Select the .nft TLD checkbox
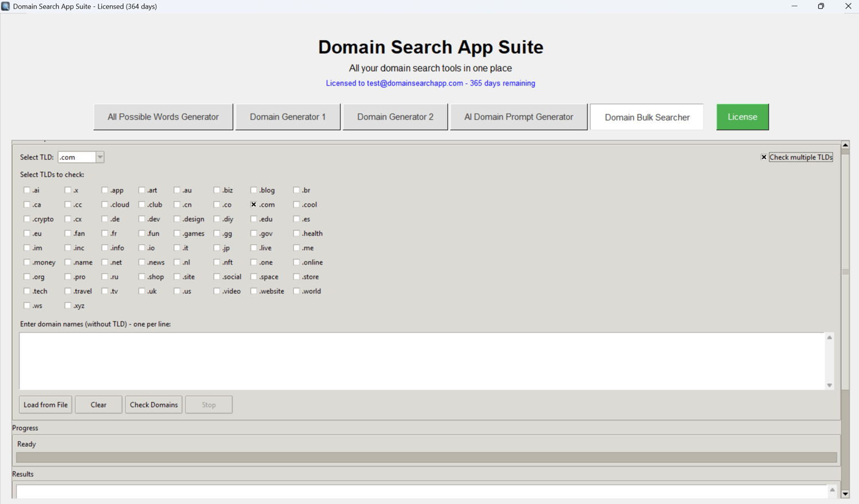The image size is (859, 504). [x=216, y=262]
